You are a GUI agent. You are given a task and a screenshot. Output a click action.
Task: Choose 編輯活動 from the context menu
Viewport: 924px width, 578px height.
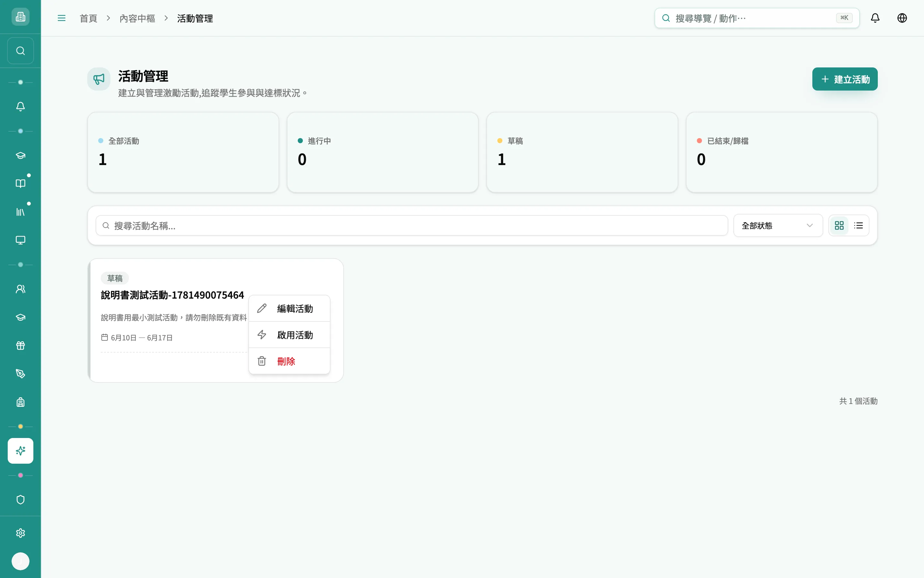[x=289, y=309]
